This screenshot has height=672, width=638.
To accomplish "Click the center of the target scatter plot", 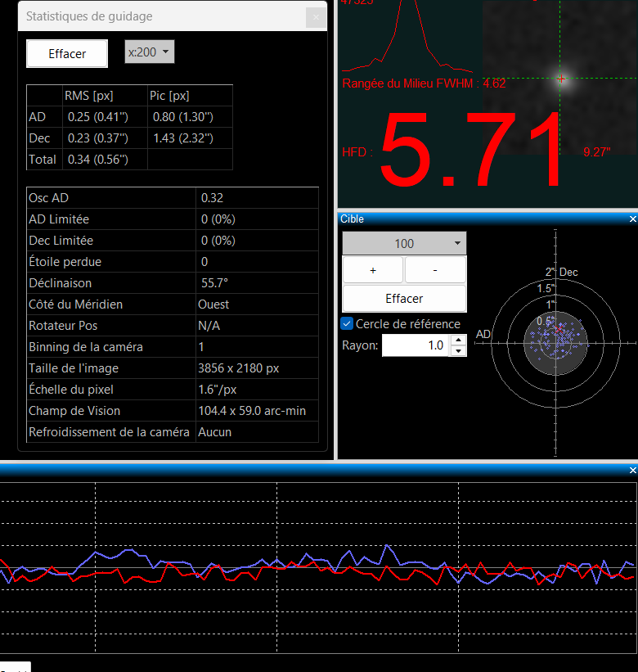I will (556, 343).
